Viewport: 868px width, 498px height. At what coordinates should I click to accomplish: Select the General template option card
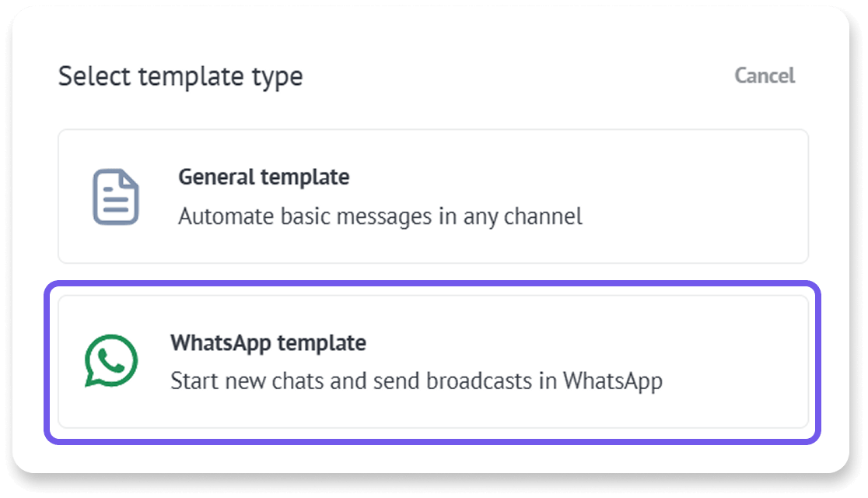tap(433, 196)
